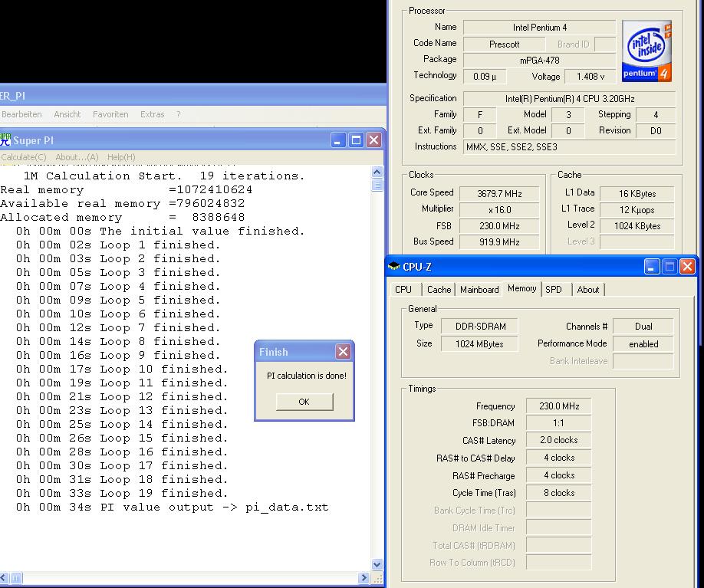Open the ? help menu
704x588 pixels.
click(x=179, y=114)
